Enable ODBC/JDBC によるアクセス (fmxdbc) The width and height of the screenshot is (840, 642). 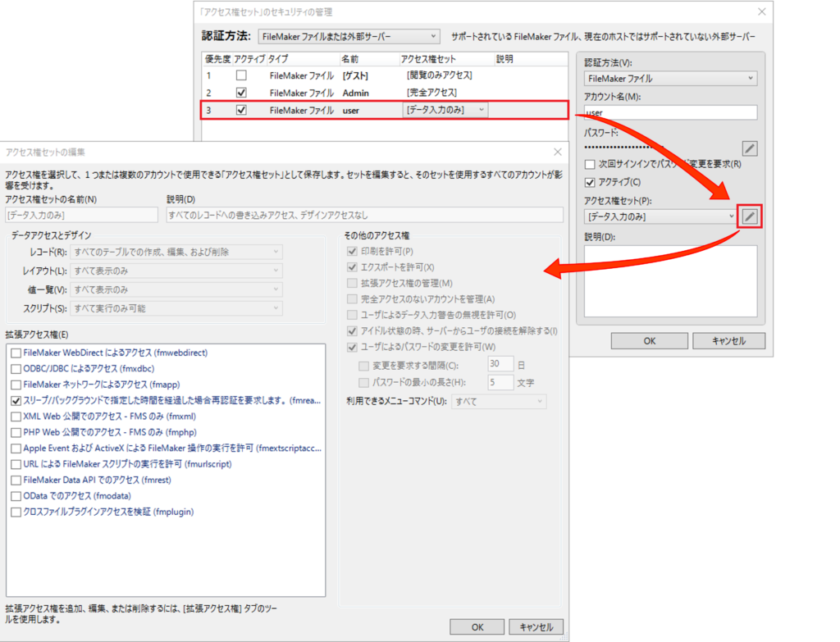pos(16,369)
